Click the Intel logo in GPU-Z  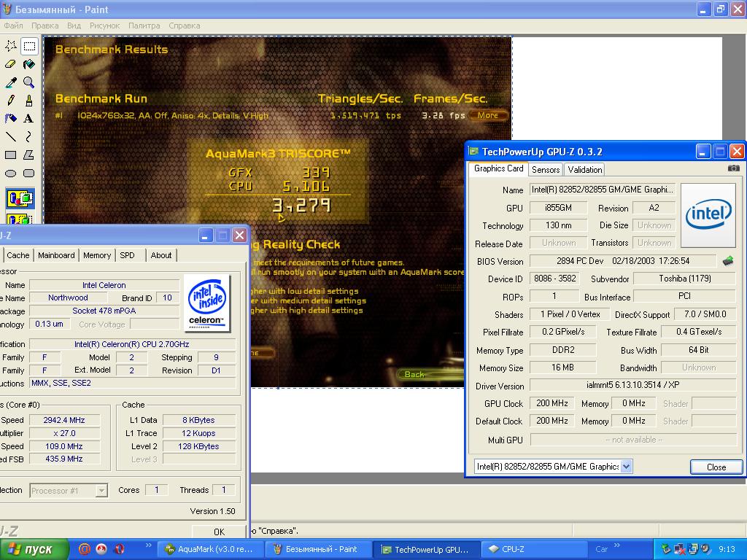tap(708, 215)
